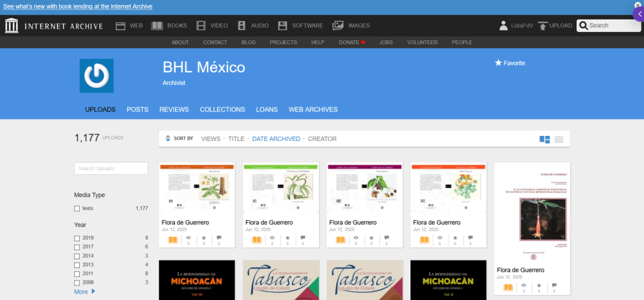Click the Upload arrow icon

pos(543,26)
